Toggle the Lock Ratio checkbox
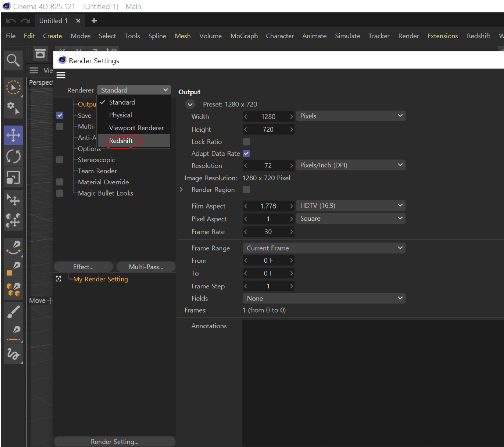 pos(246,142)
